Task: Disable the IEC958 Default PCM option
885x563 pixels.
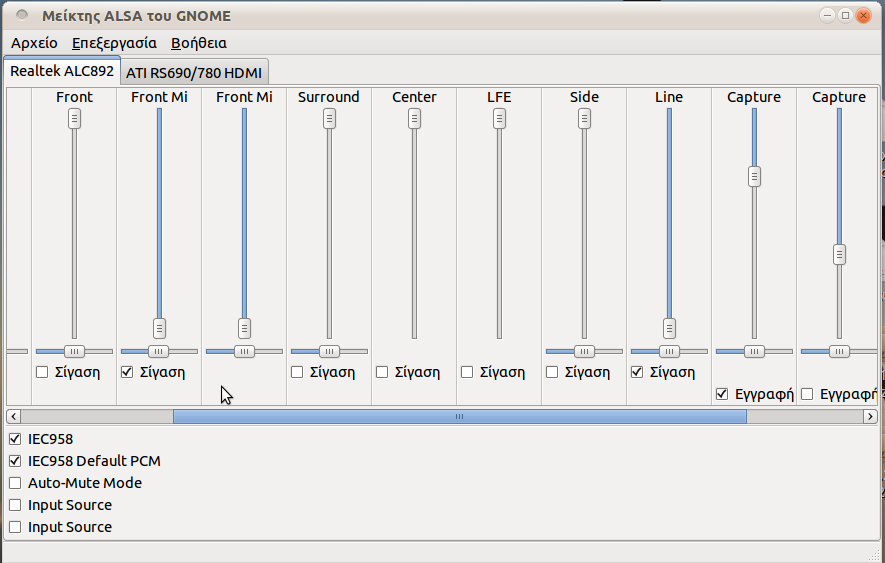Action: [15, 461]
